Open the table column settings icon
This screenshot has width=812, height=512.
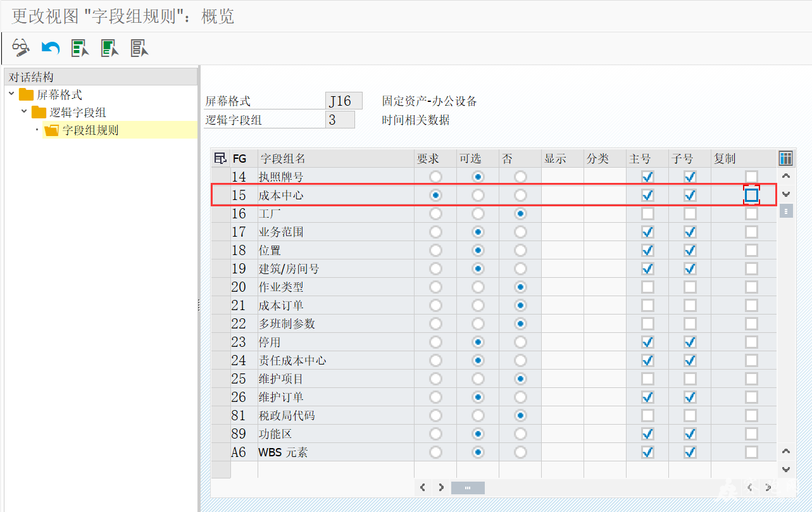point(786,158)
